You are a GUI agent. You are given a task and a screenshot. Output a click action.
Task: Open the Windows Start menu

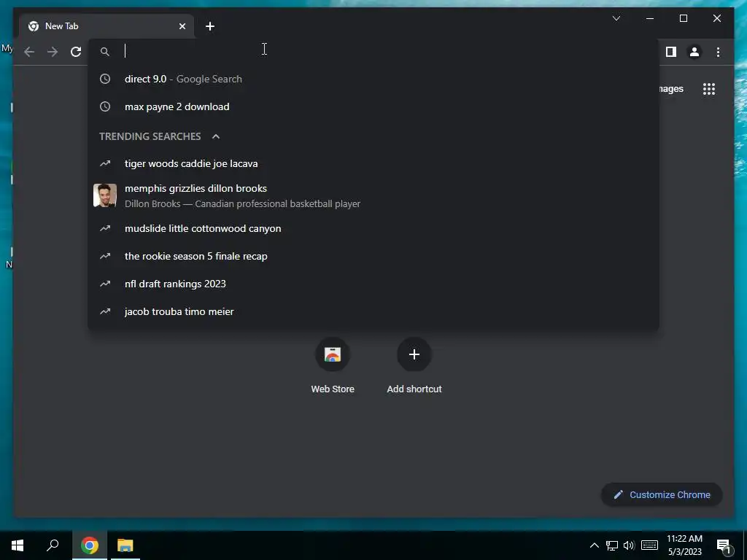point(18,545)
